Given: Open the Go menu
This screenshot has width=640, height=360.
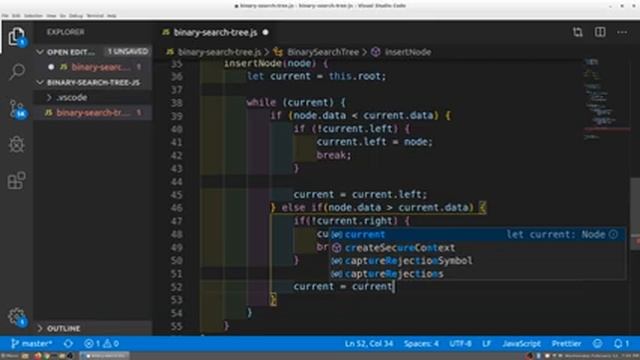Looking at the screenshot, I should [62, 16].
